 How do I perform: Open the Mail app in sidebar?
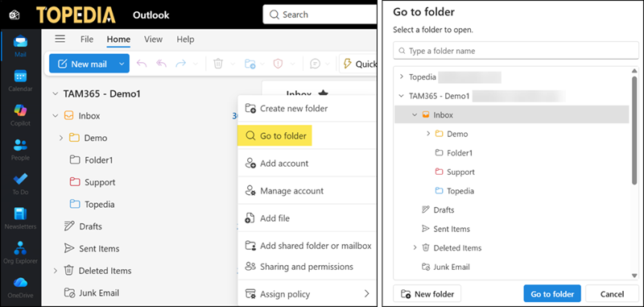click(21, 45)
